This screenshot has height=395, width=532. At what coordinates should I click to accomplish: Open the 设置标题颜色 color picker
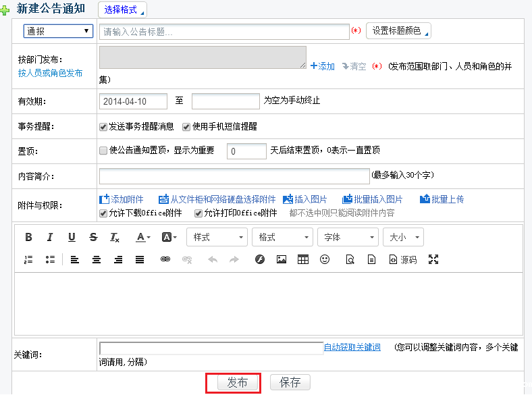(398, 31)
